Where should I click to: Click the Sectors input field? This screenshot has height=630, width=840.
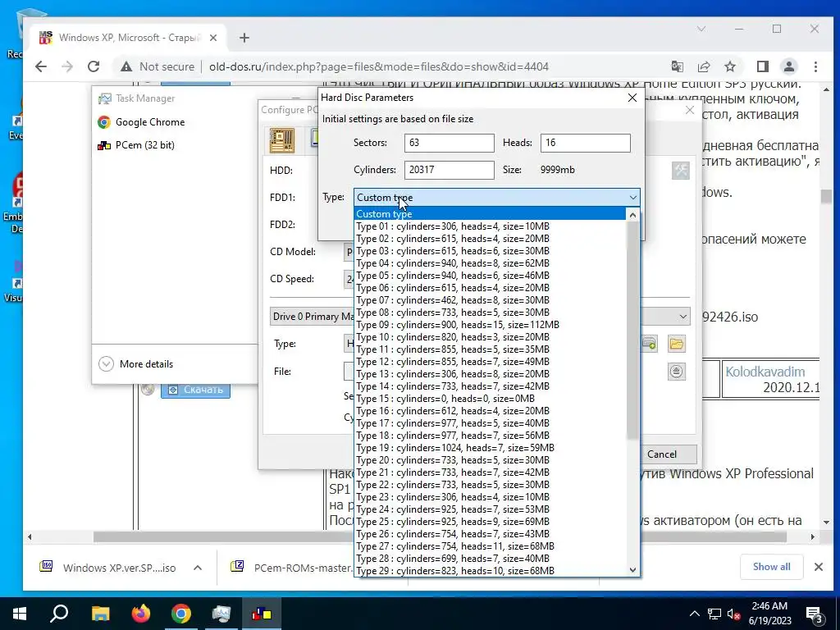pyautogui.click(x=449, y=143)
